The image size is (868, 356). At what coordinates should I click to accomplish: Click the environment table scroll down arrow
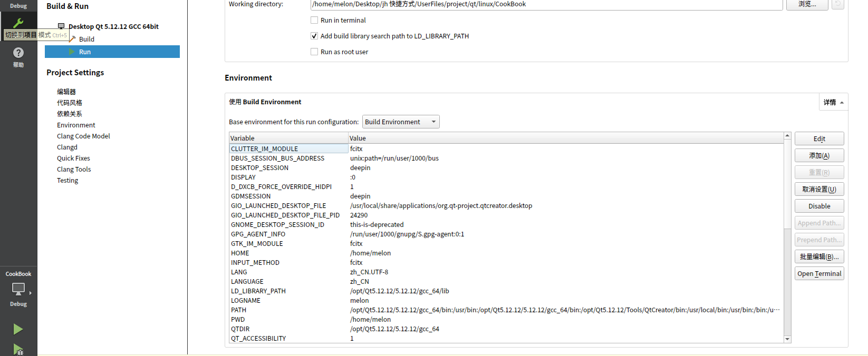click(787, 339)
